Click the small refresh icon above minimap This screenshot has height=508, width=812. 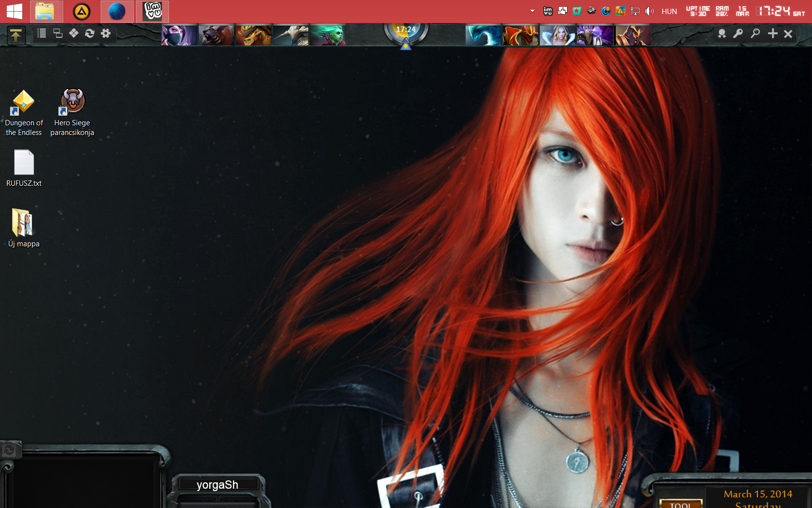pyautogui.click(x=9, y=450)
